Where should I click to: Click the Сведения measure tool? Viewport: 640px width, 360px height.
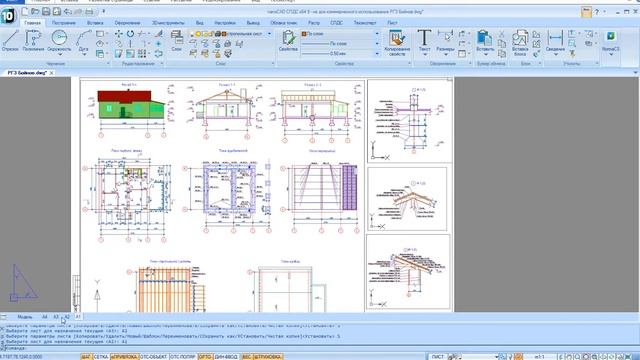click(x=556, y=40)
